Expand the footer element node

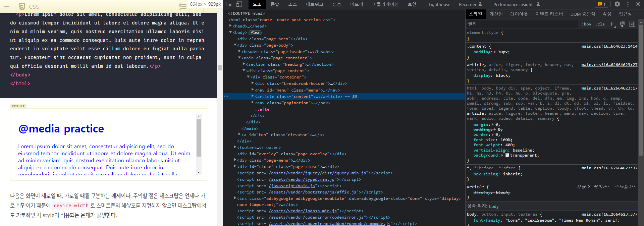(x=235, y=147)
